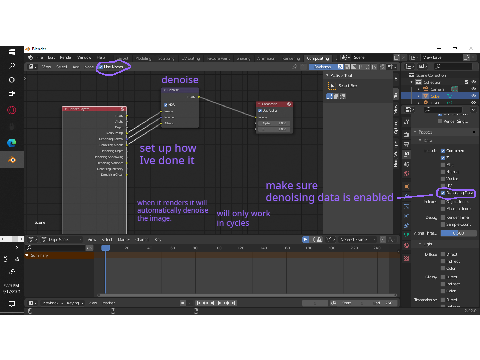This screenshot has width=480, height=360.
Task: Toggle HDR on the Denoise node
Action: click(x=166, y=105)
